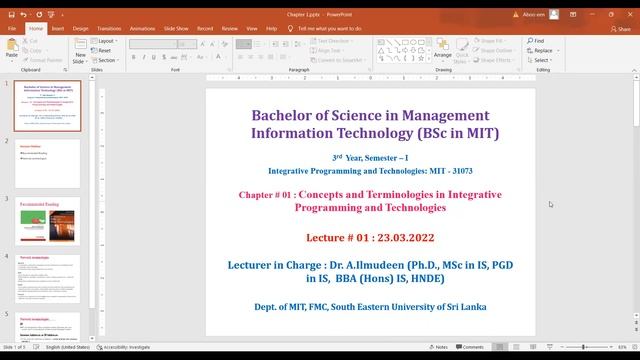
Task: Fit slide to current window icon
Action: 635,347
